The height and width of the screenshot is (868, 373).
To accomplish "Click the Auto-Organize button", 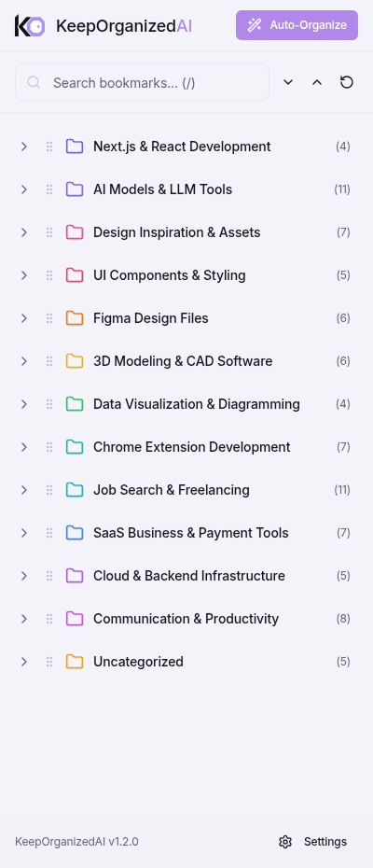I will pos(297,25).
